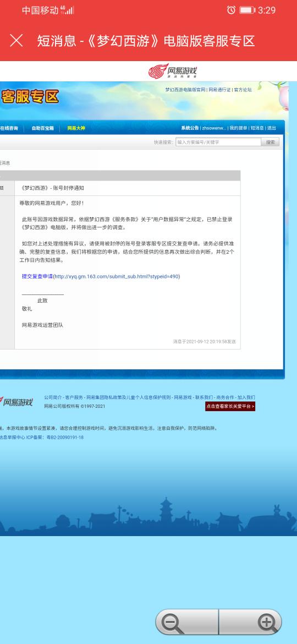Open 我的提单 in nav bar

click(238, 128)
